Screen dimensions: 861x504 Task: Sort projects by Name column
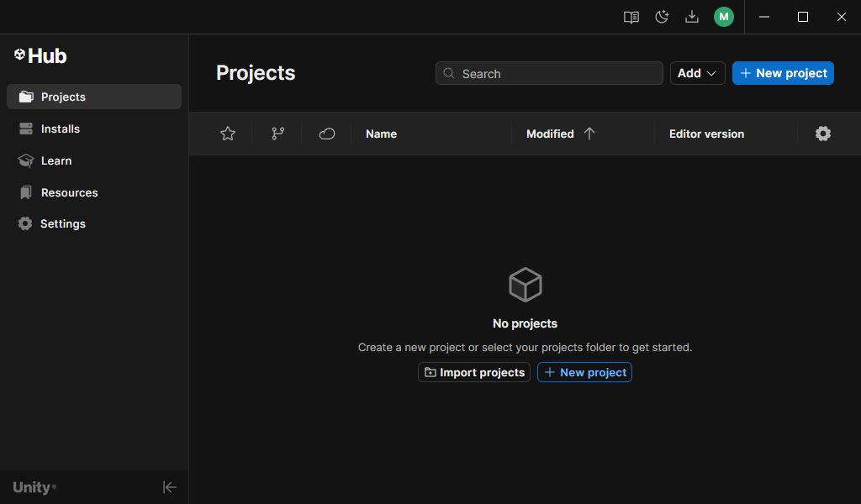coord(381,134)
